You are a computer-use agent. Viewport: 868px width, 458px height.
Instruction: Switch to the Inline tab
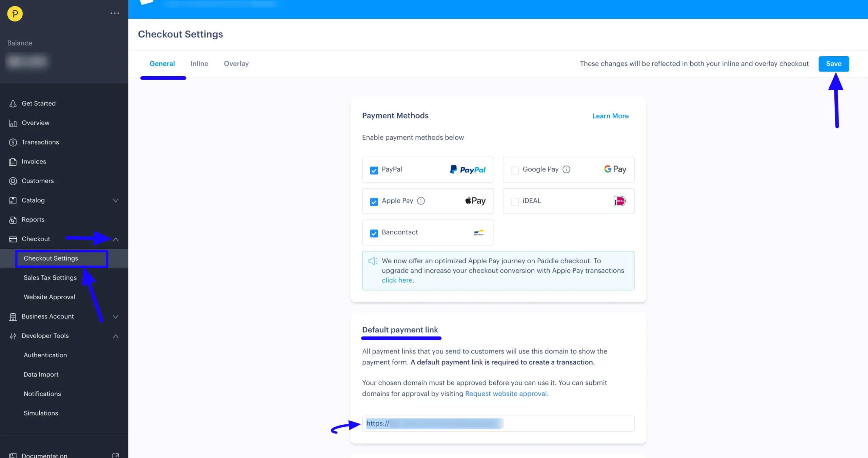(x=199, y=64)
